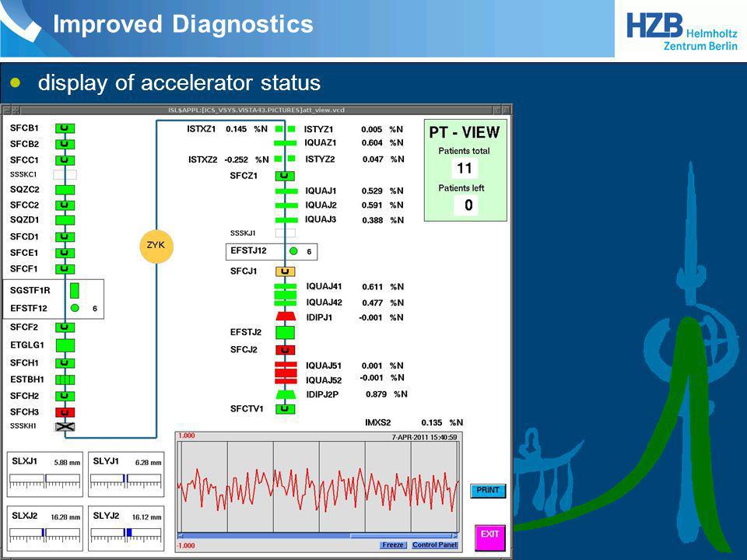The image size is (747, 560).
Task: Click the ISTXZ2 value -0.252
Action: click(x=237, y=160)
